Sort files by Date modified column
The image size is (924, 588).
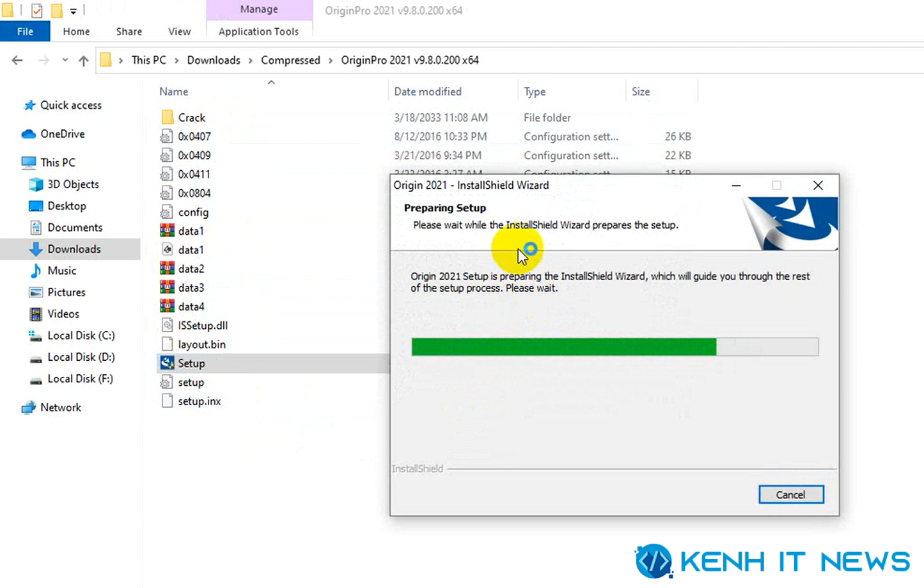click(x=427, y=91)
